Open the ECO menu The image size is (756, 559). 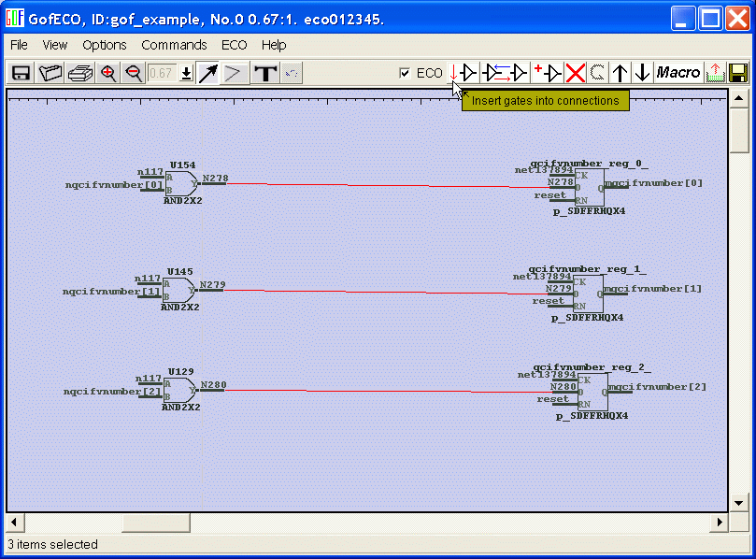[x=234, y=45]
